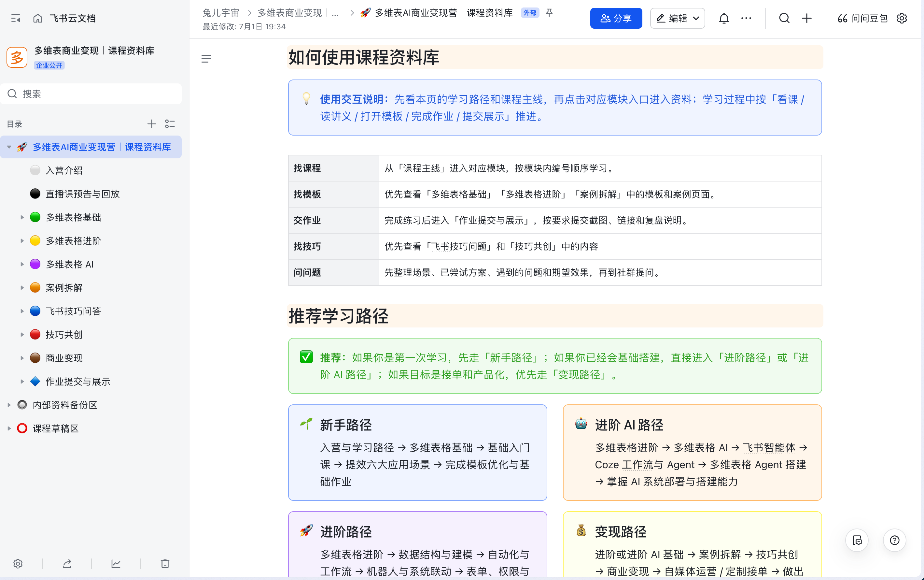
Task: Expand the 多维表格进阶 node
Action: pyautogui.click(x=22, y=241)
